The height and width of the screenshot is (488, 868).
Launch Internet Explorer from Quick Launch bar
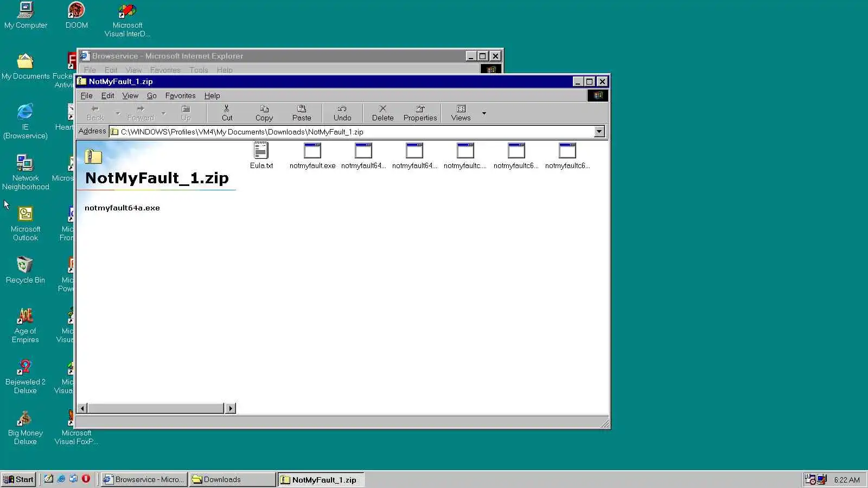click(x=61, y=479)
